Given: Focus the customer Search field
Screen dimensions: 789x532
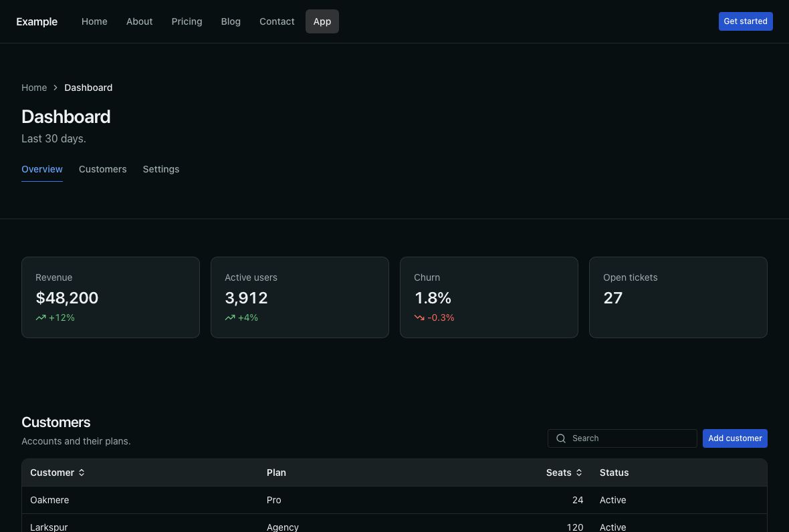Looking at the screenshot, I should point(622,438).
